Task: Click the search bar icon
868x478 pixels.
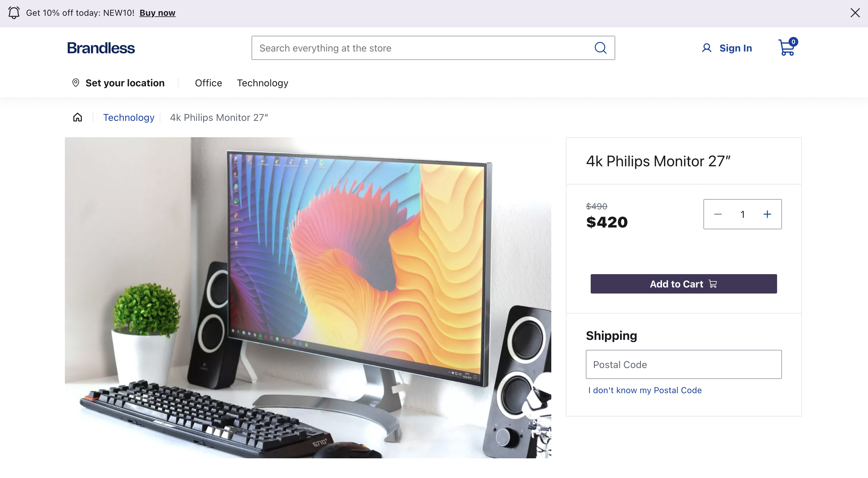Action: (x=600, y=48)
